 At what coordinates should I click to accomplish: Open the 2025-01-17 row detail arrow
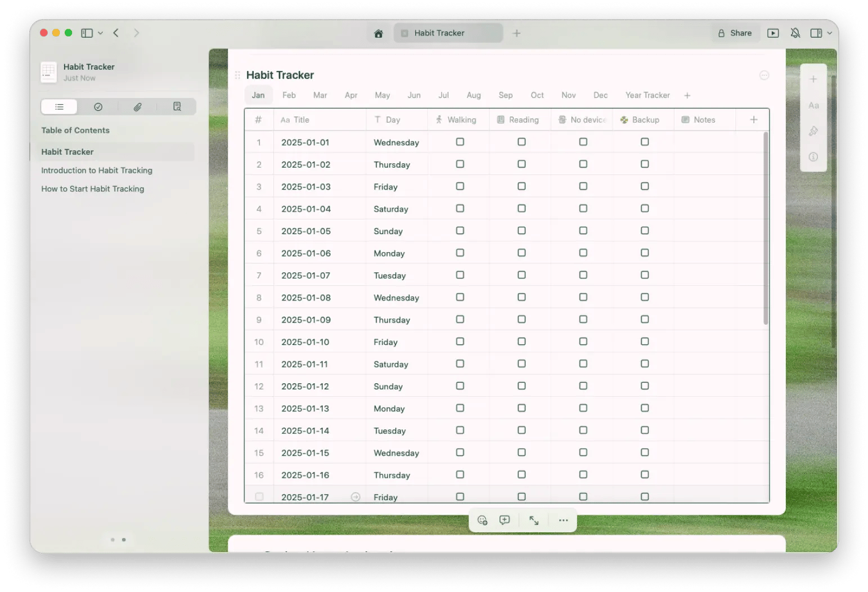[356, 497]
